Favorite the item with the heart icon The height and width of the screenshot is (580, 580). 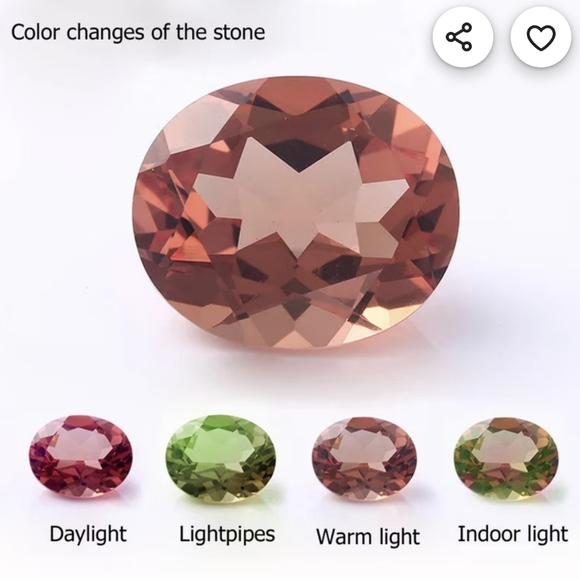(x=541, y=37)
